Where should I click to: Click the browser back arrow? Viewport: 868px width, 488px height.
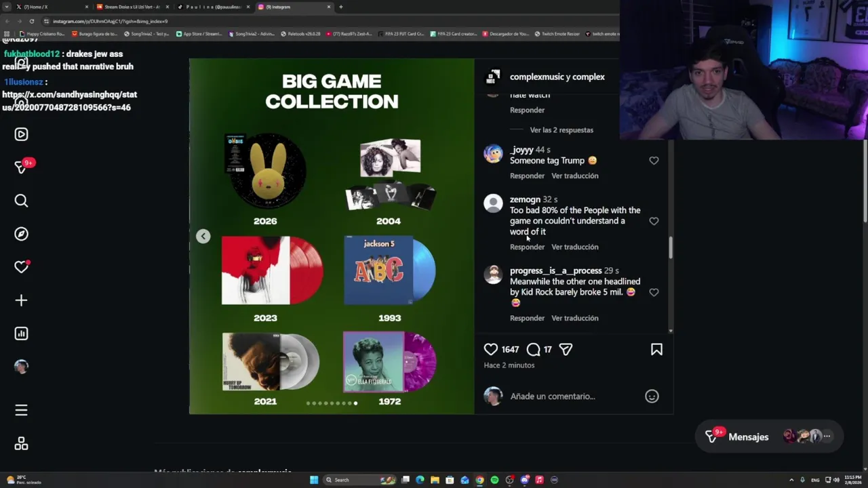[x=7, y=21]
